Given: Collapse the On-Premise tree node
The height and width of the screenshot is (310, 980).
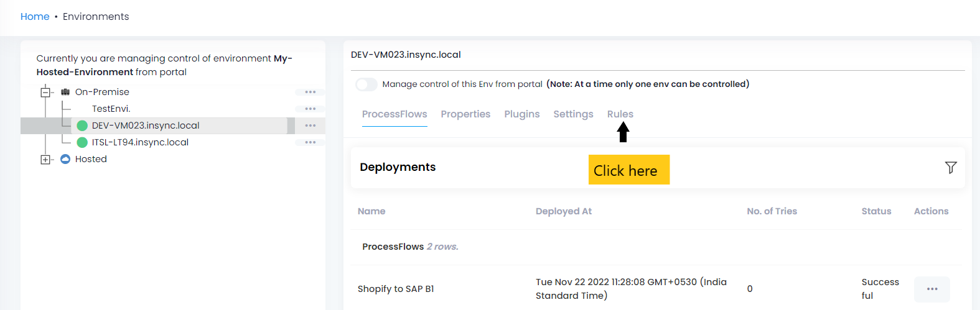Looking at the screenshot, I should click(45, 93).
